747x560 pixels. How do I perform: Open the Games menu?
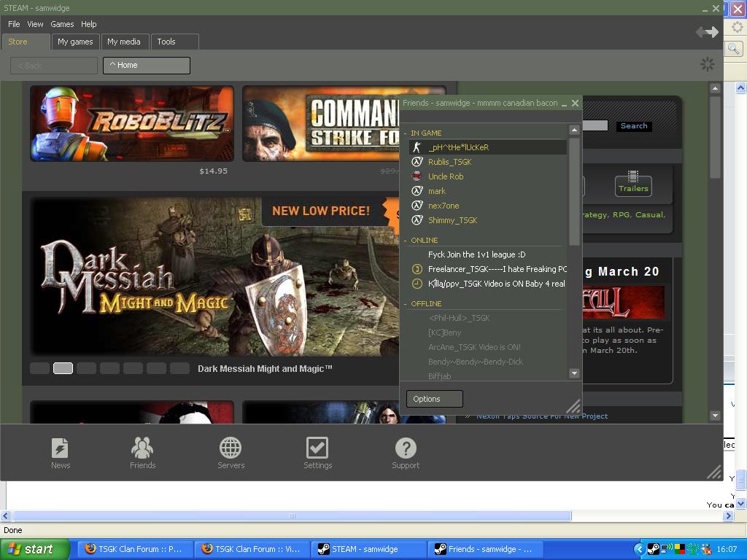point(62,24)
